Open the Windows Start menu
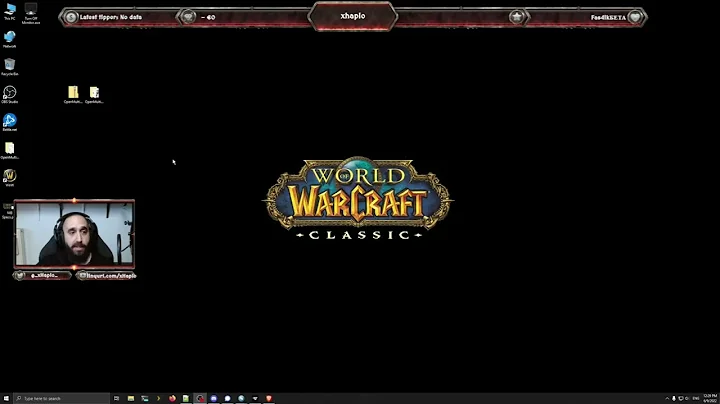Screen dimensions: 720x404 click(6, 398)
